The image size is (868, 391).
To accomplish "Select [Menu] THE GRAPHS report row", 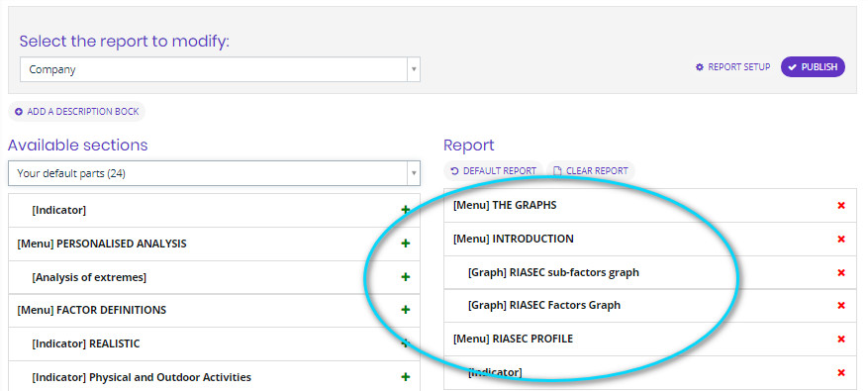I will coord(650,206).
